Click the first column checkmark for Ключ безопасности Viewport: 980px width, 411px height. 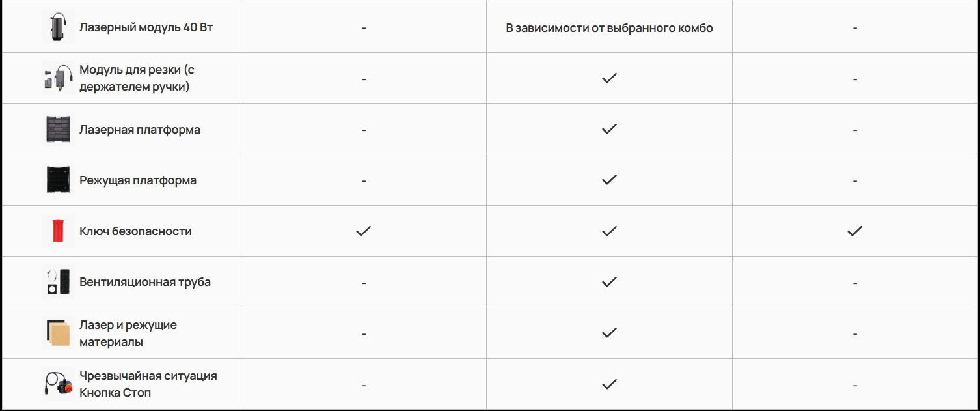pyautogui.click(x=363, y=231)
